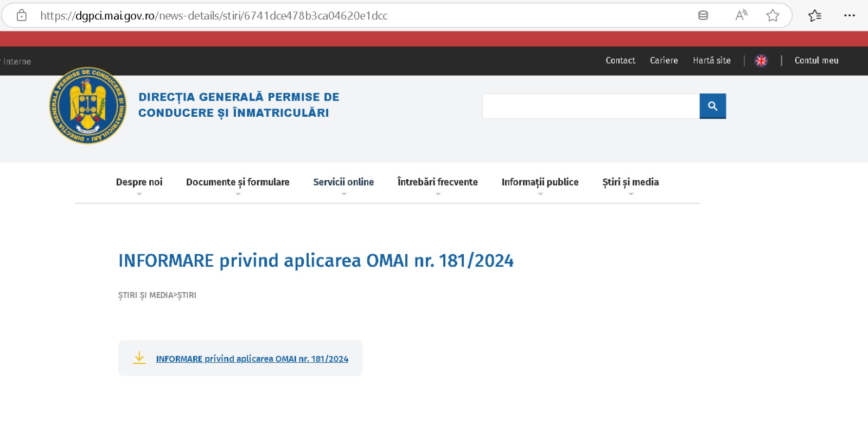Open the Informații publice menu
The image size is (868, 422).
pyautogui.click(x=540, y=182)
